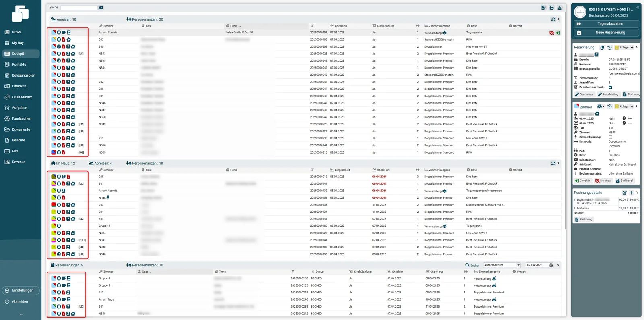Create Neue Reservierung

[607, 33]
